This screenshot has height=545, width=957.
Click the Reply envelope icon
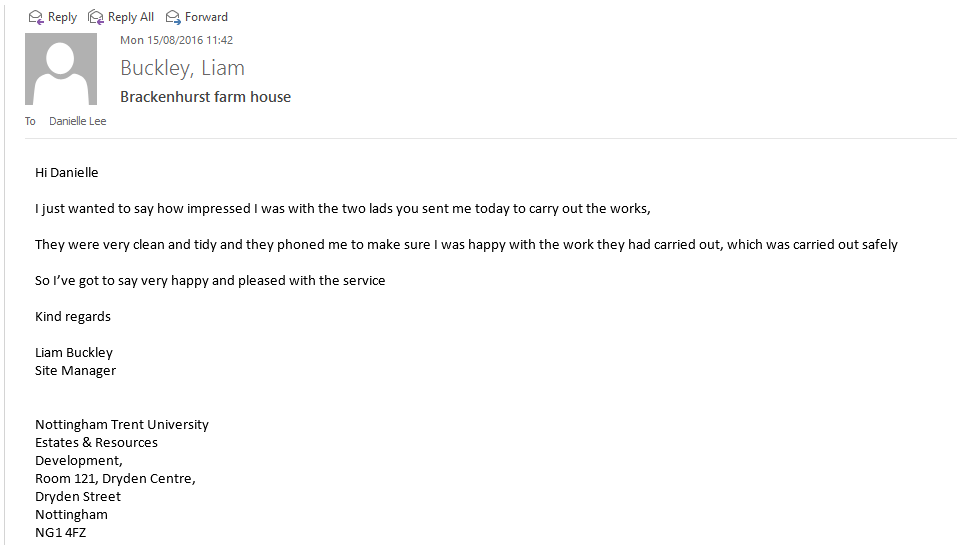click(x=36, y=17)
